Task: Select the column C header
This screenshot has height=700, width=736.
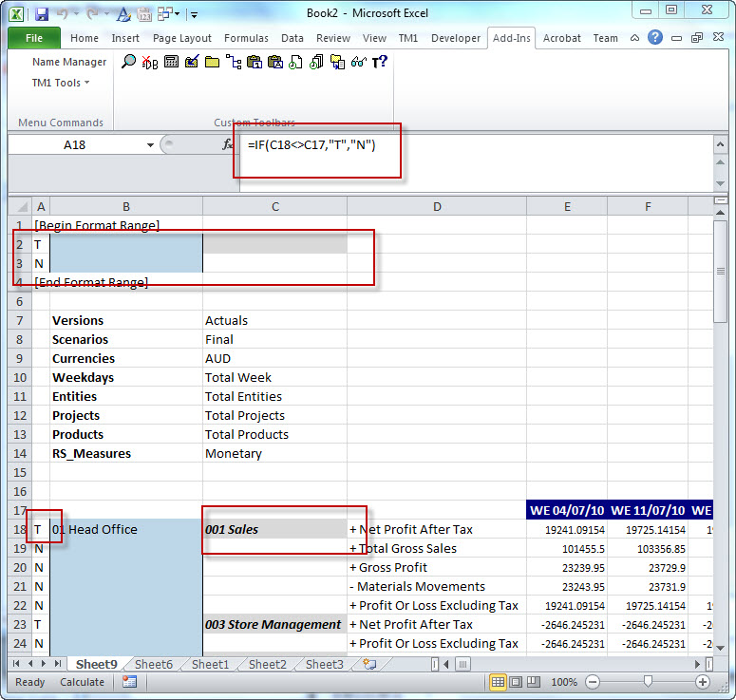Action: point(275,206)
